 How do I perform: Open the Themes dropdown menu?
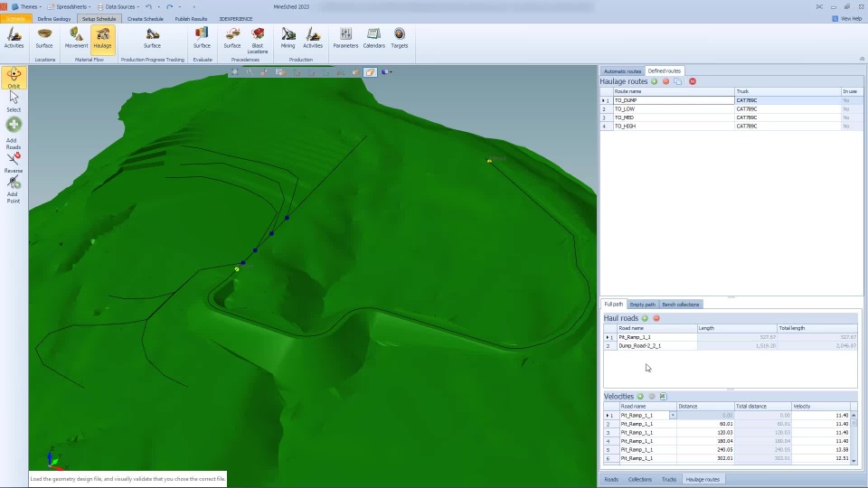tap(27, 6)
